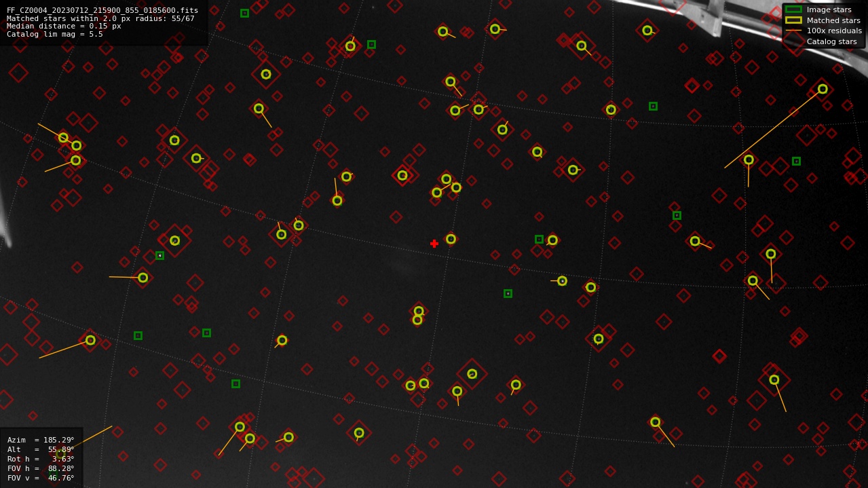This screenshot has height=488, width=868.
Task: Click the 'Azim = 185.29°' readout
Action: (41, 440)
